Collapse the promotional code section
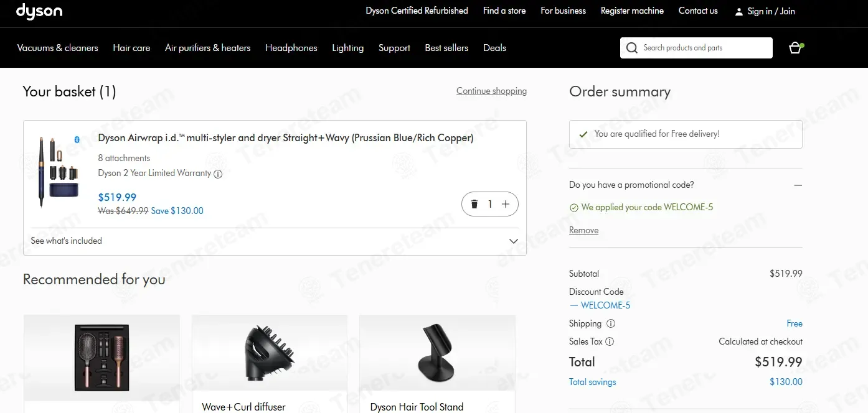Viewport: 868px width, 413px height. click(x=798, y=185)
